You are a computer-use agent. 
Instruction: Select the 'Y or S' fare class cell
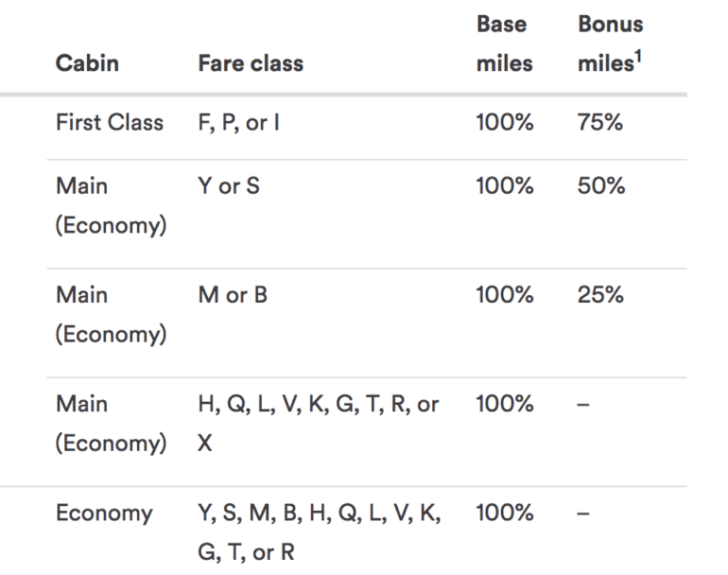pos(229,186)
